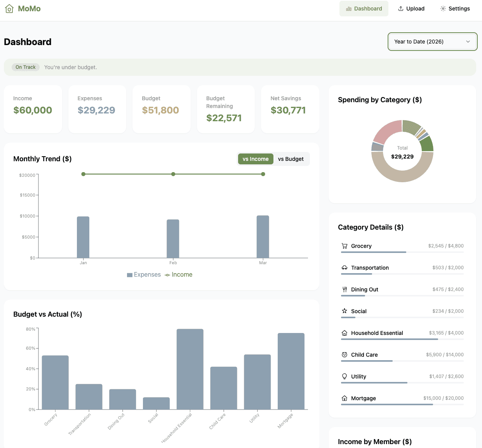Screen dimensions: 482x448
Task: Click the Transportation car icon
Action: point(344,267)
